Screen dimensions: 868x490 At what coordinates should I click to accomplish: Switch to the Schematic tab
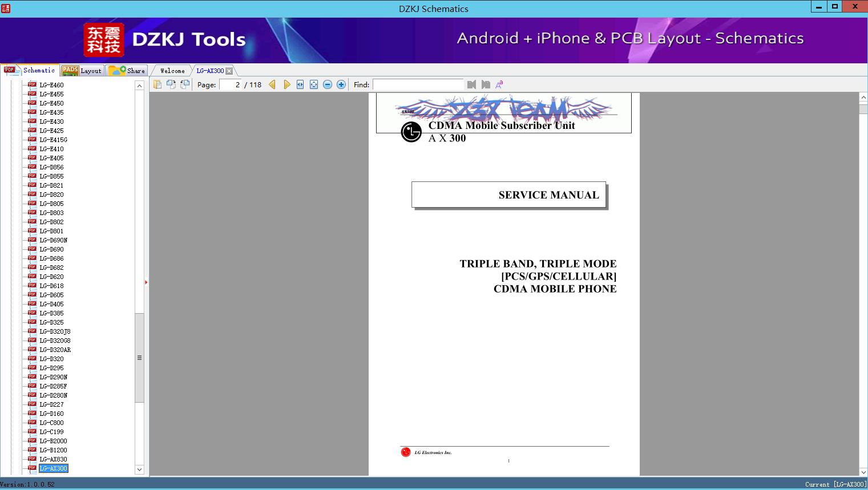coord(30,70)
